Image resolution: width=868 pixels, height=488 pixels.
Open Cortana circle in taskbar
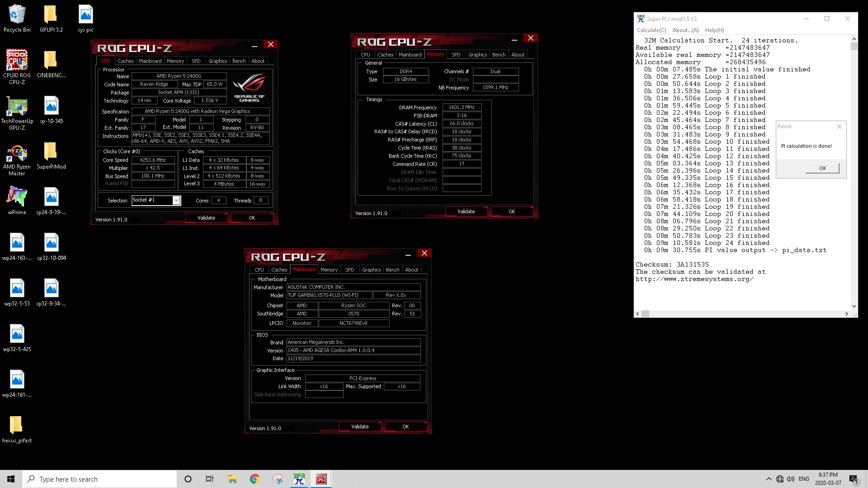pos(188,479)
